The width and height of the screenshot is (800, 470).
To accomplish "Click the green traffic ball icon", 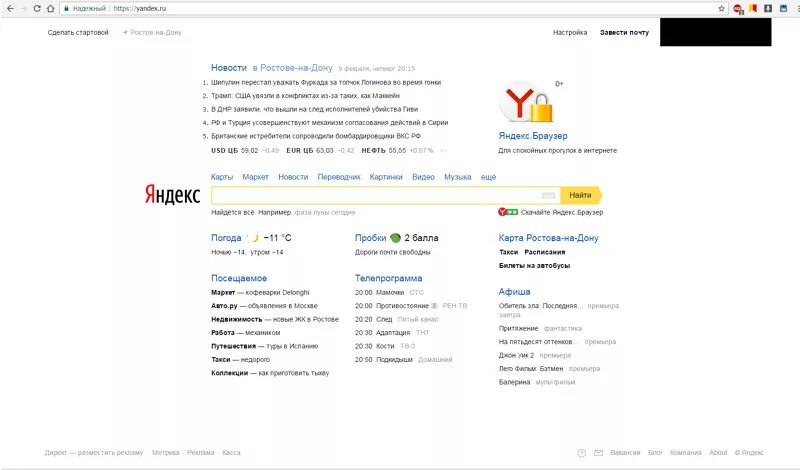I will 395,238.
